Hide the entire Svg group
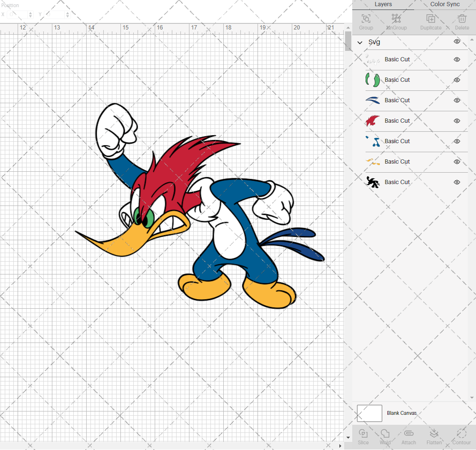This screenshot has height=450, width=476. (457, 41)
